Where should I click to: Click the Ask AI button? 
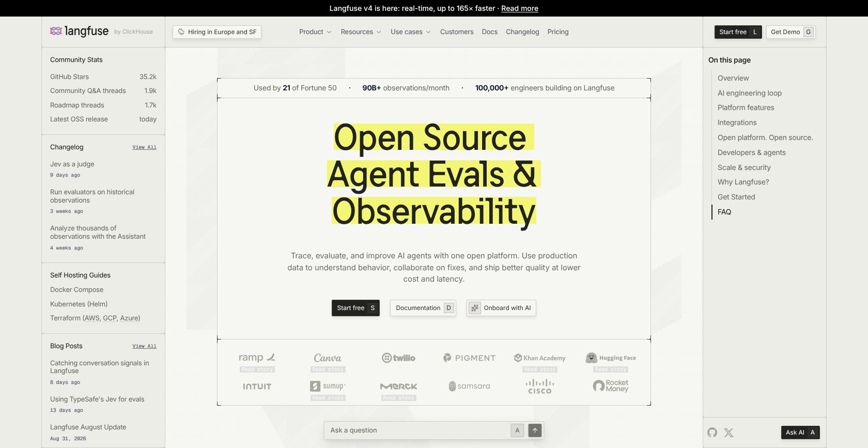pos(800,432)
